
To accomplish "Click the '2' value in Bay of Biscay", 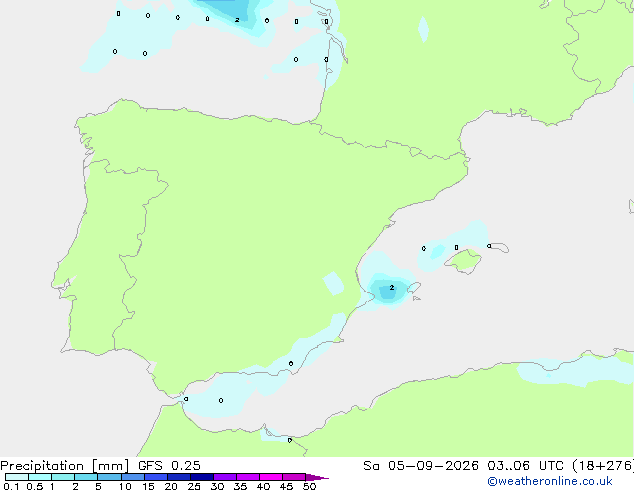I will pos(237,20).
